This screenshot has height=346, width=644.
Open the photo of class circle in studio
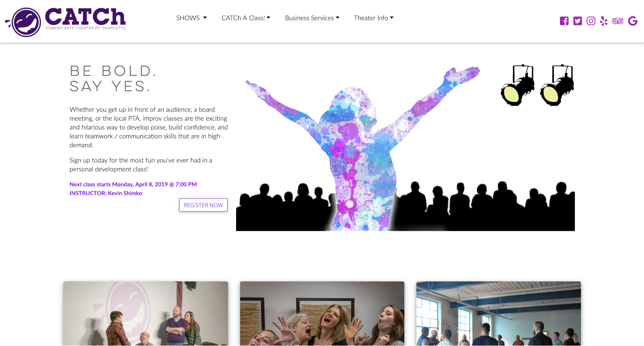tap(498, 313)
